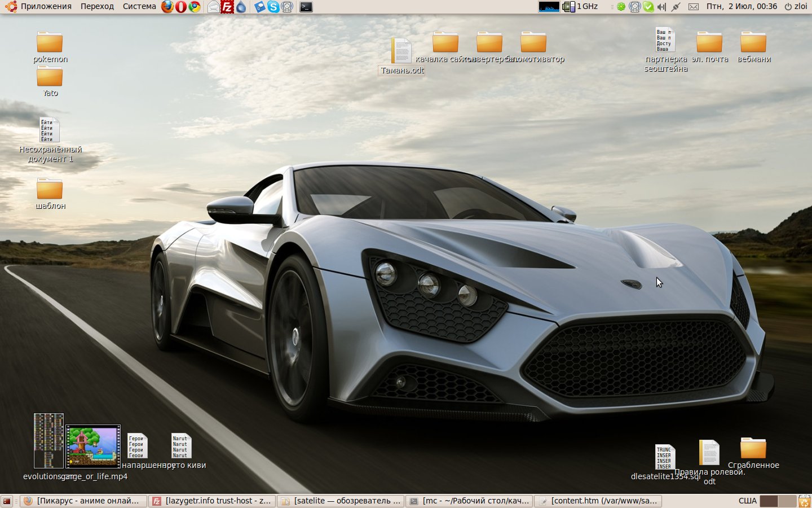Open the envelope messaging indicator
The image size is (812, 508).
tap(694, 7)
